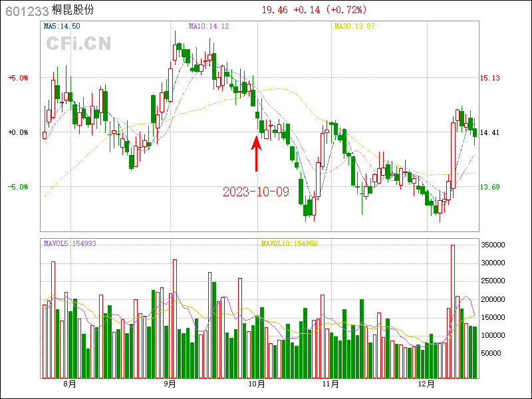Click the 200000 volume axis label
This screenshot has width=532, height=399.
tap(493, 299)
